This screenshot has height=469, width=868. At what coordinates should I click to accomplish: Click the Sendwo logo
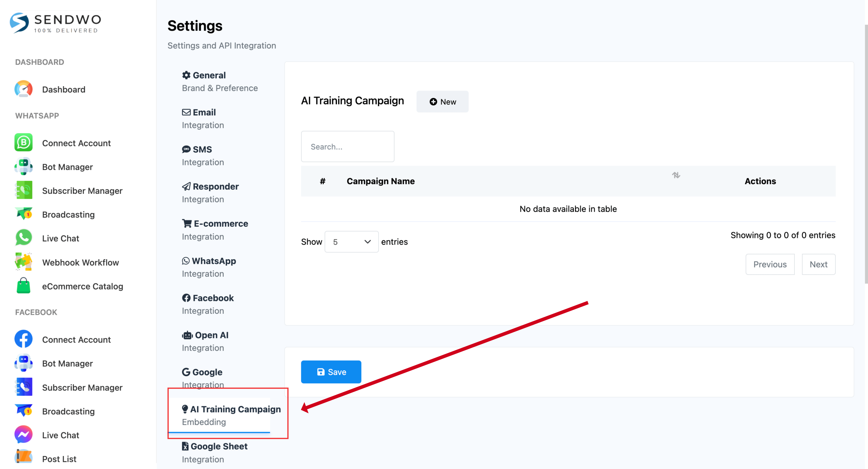[x=56, y=23]
